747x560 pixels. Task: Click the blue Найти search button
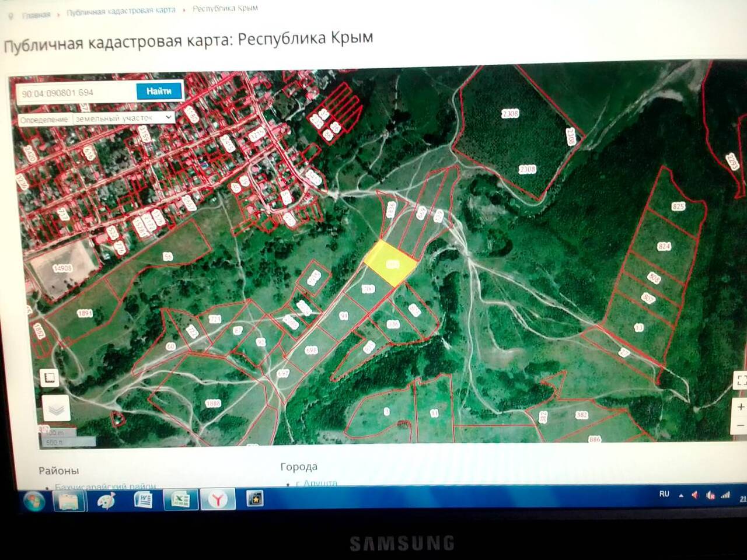pos(159,91)
